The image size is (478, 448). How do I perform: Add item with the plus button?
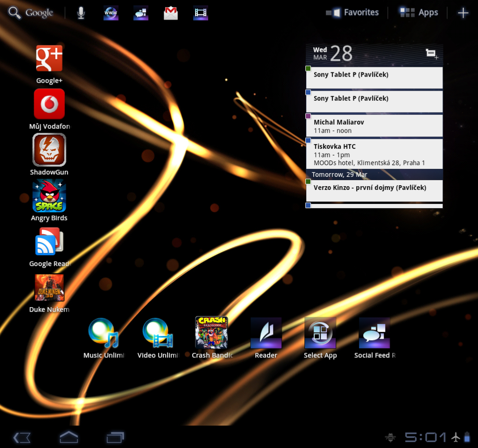tap(463, 12)
